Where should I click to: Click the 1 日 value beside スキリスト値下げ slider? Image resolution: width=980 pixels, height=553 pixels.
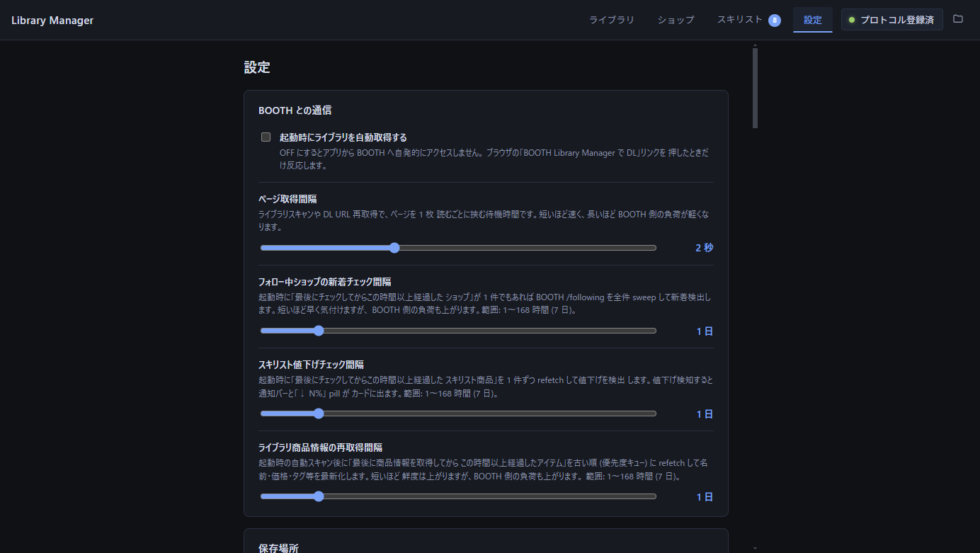705,414
